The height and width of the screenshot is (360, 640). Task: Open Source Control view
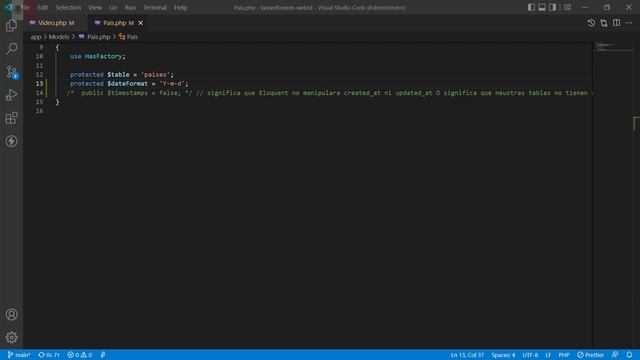[x=11, y=72]
